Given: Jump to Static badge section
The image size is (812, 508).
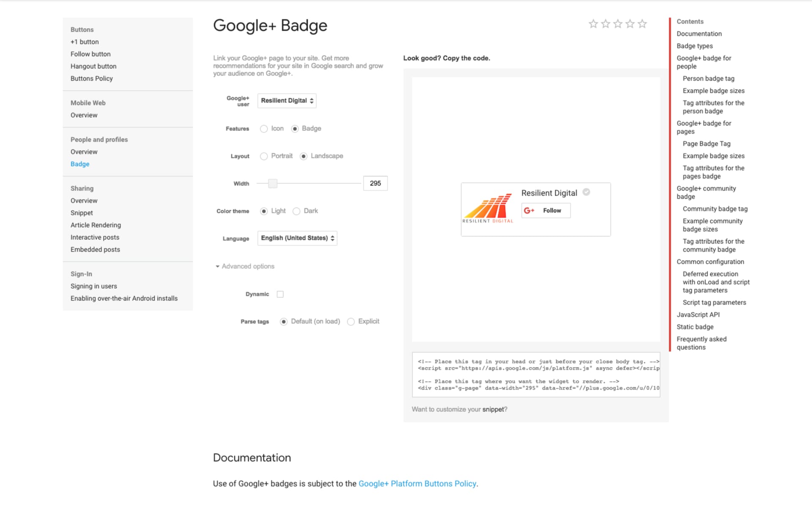Looking at the screenshot, I should (x=695, y=327).
